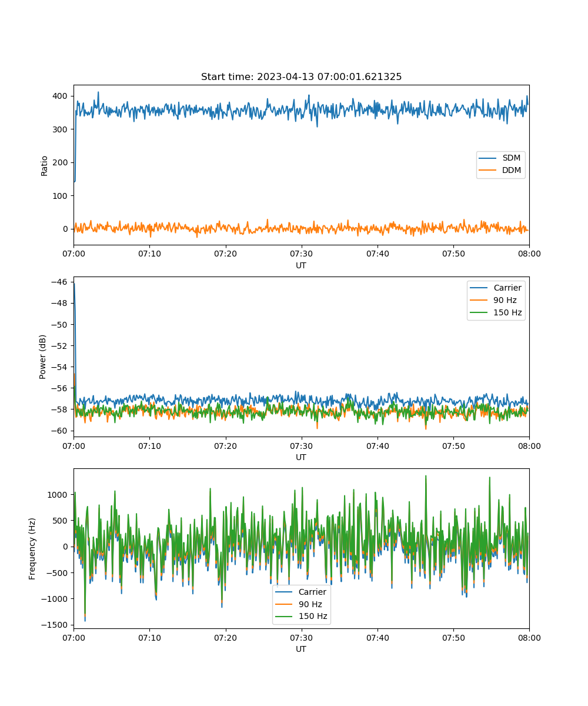The height and width of the screenshot is (706, 588).
Task: Select Carrier in the Frequency plot legend
Action: [312, 592]
